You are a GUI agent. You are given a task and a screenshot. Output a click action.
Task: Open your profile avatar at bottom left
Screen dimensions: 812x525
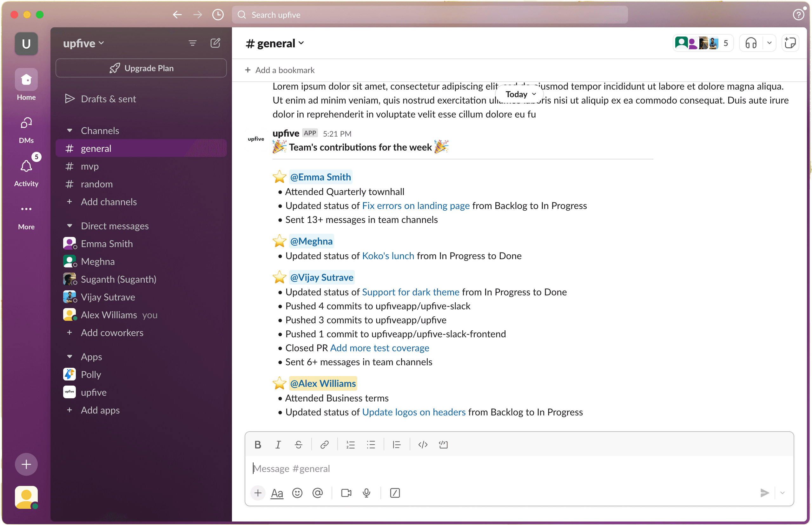point(26,497)
